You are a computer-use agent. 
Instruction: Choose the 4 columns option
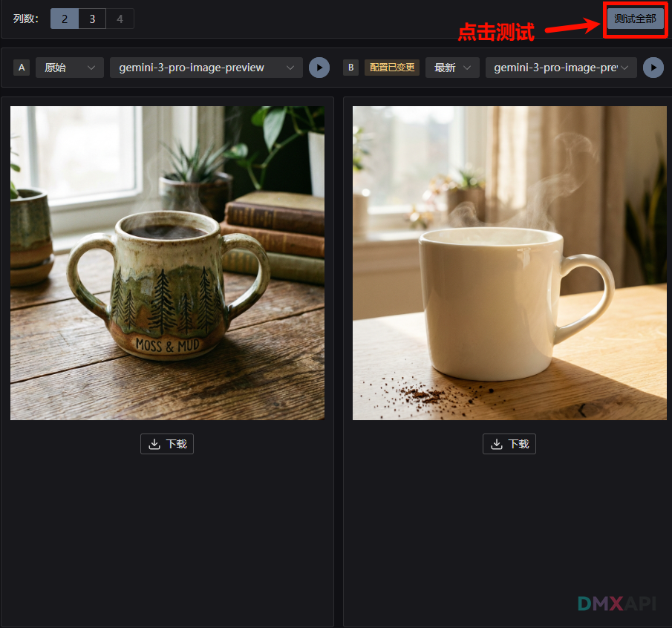click(120, 19)
